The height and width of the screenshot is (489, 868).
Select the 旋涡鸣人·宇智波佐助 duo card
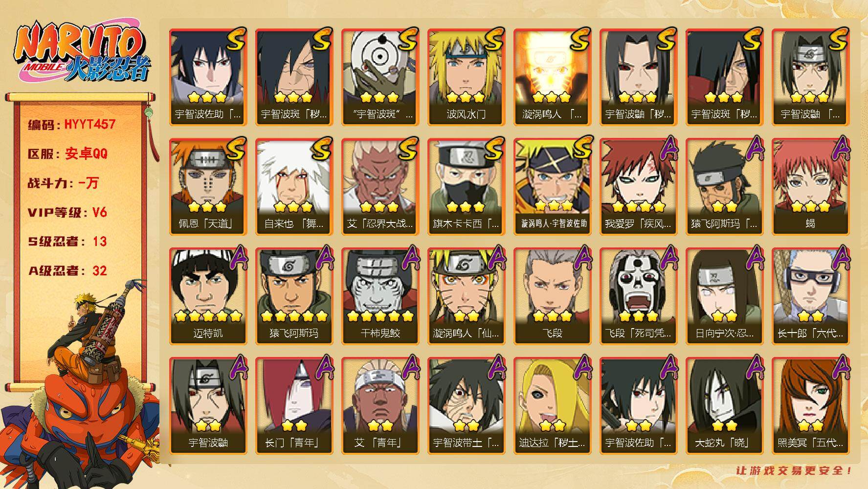coord(552,187)
